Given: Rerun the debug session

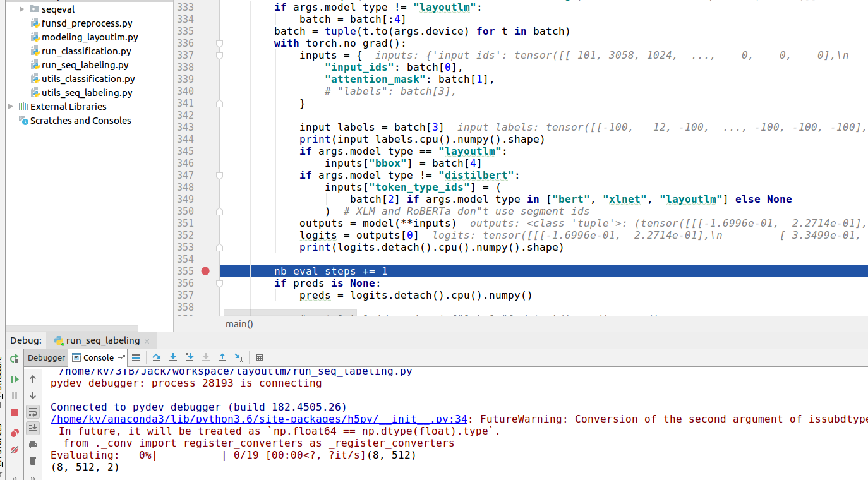Looking at the screenshot, I should pyautogui.click(x=14, y=357).
